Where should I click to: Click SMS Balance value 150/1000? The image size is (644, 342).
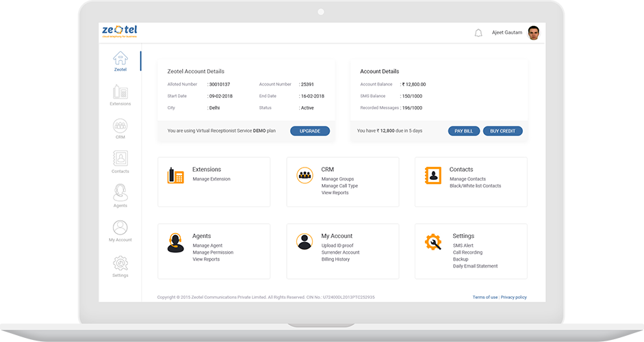[x=412, y=96]
